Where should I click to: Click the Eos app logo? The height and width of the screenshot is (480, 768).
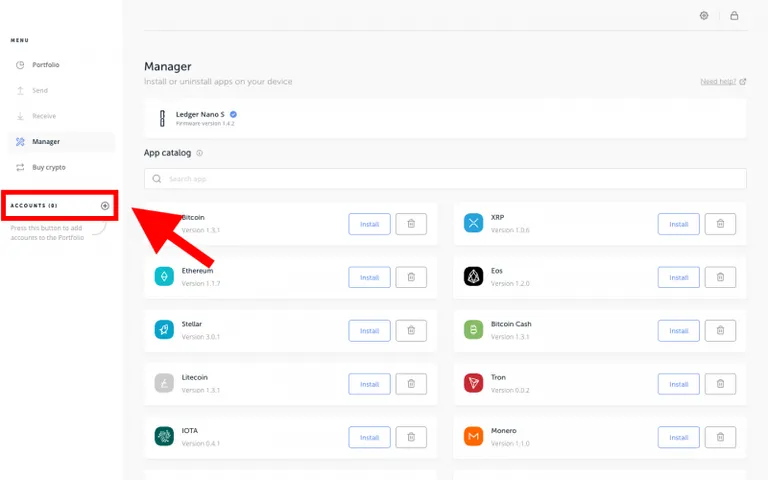tap(473, 276)
